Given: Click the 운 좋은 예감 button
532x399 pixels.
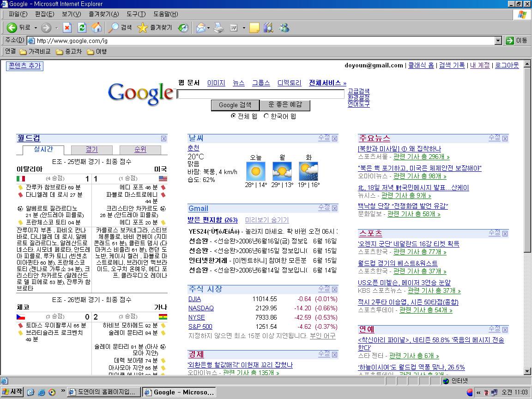Looking at the screenshot, I should [285, 105].
